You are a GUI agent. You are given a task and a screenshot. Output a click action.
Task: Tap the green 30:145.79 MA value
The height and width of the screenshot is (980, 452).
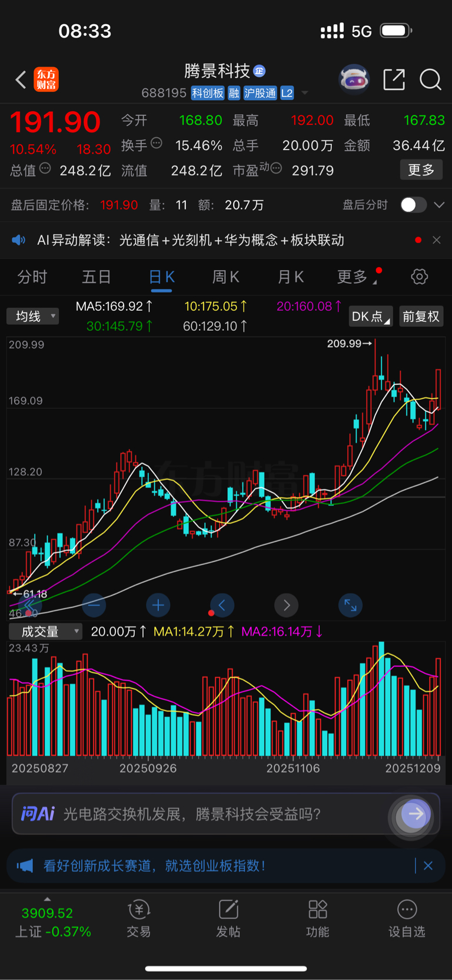coord(119,325)
